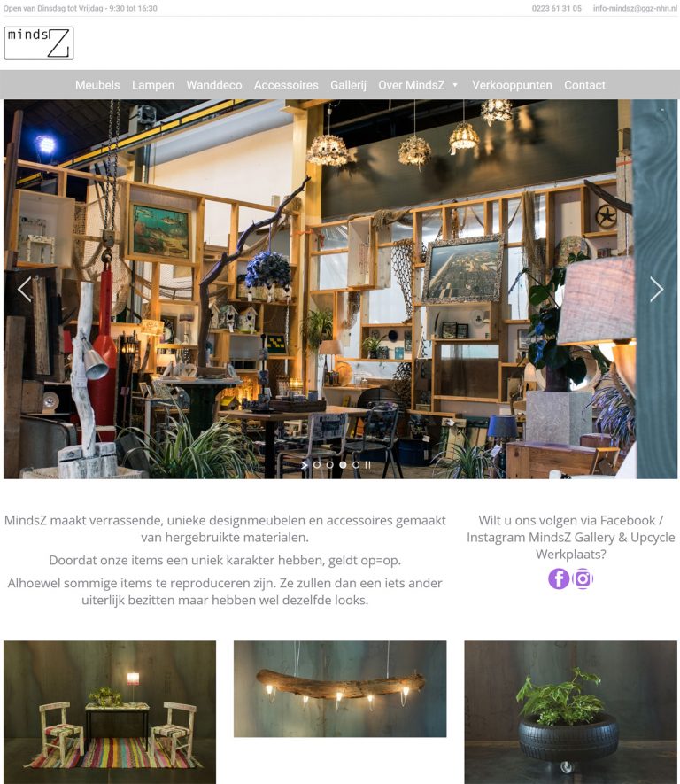Screen dimensions: 680x784
Task: Open the Instagram profile icon
Action: click(x=583, y=578)
